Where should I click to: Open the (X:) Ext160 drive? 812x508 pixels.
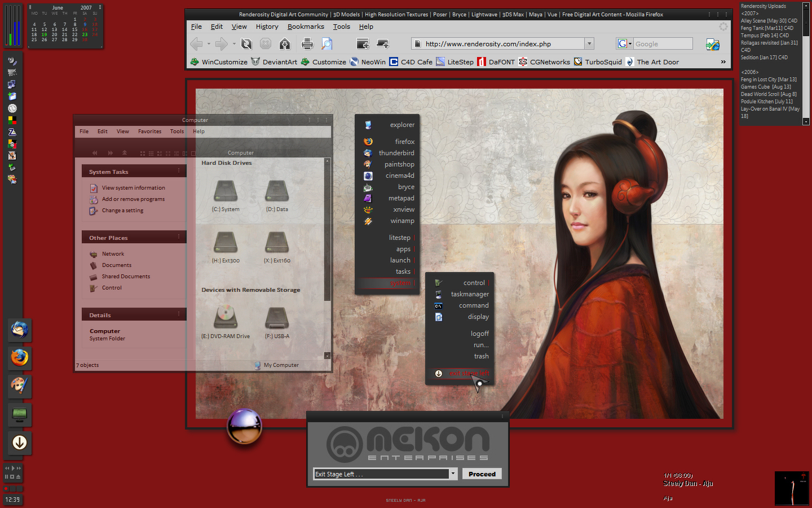click(x=277, y=247)
